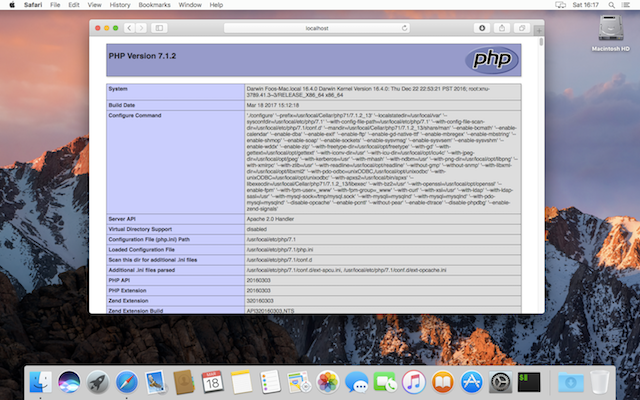Open a new tab with the plus button
Screen dimensions: 640x400
pyautogui.click(x=539, y=31)
